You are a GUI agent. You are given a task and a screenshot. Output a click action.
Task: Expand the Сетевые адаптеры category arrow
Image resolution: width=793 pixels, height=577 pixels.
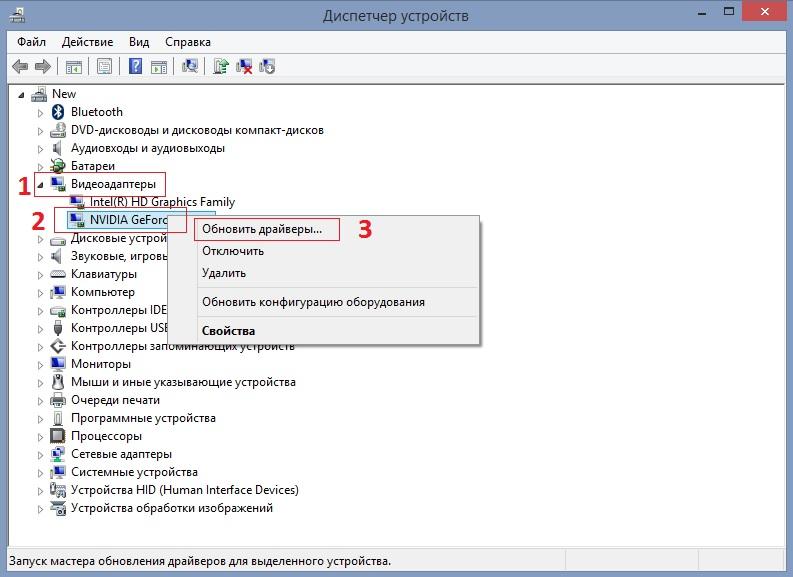[40, 455]
